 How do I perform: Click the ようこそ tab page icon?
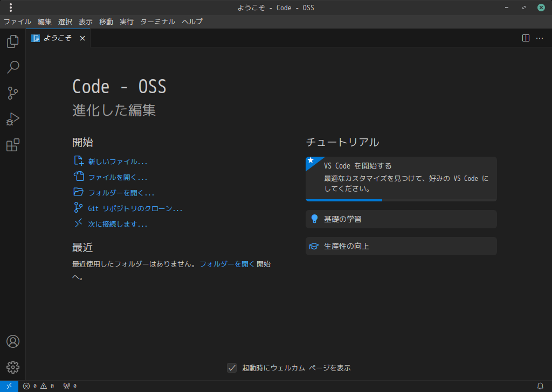tap(36, 38)
